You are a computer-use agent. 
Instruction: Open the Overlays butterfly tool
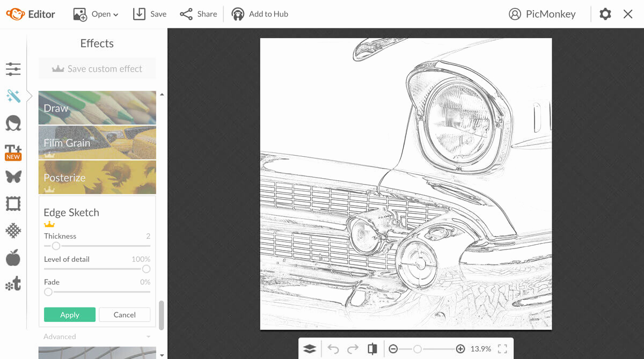tap(13, 177)
